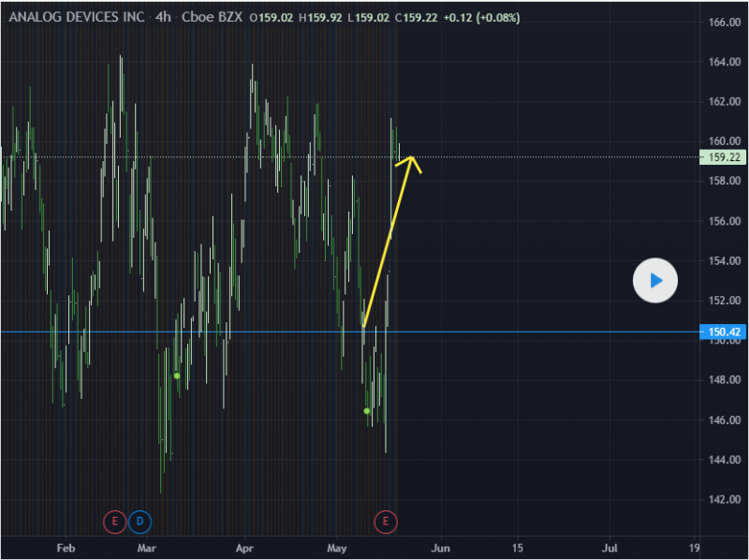The width and height of the screenshot is (749, 560).
Task: Click the dotted last-price line
Action: click(x=562, y=157)
